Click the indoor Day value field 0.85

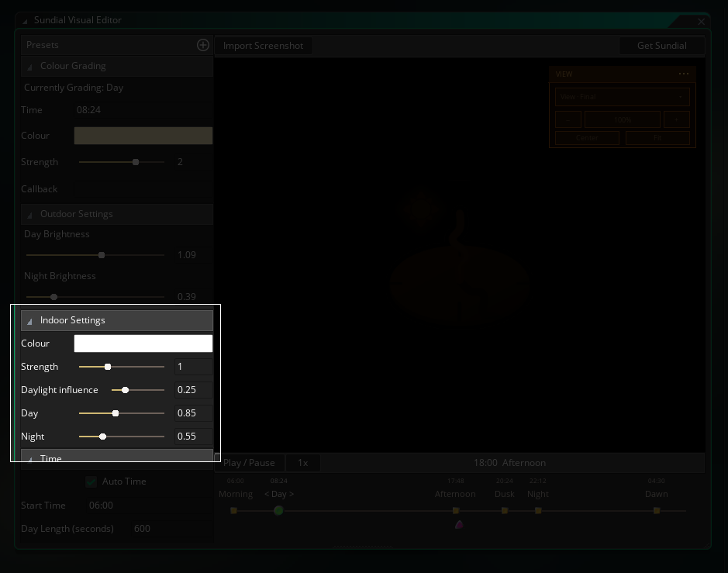(194, 413)
